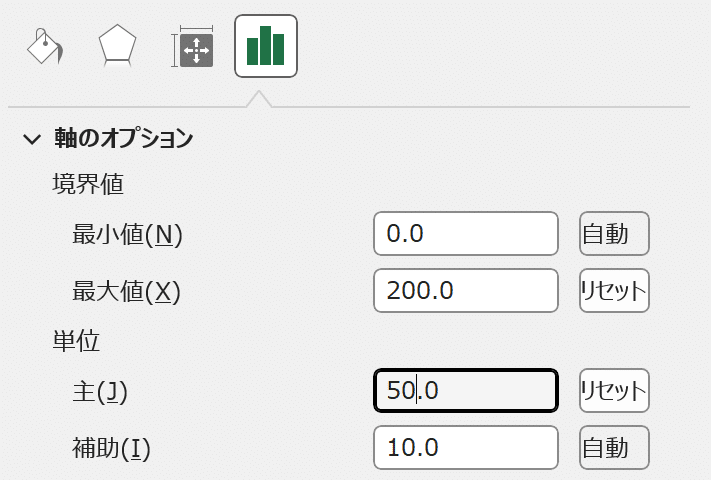Click the 補助(I) label
The image size is (711, 480).
point(110,448)
